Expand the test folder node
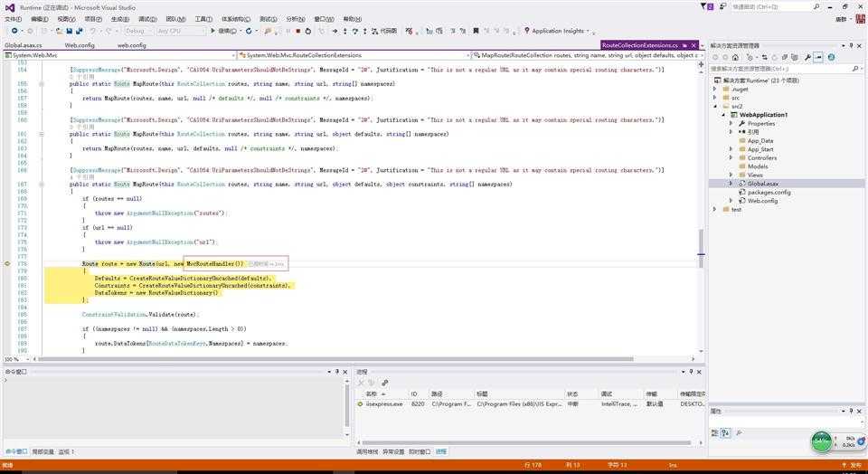Viewport: 868px width, 474px height. coord(714,209)
